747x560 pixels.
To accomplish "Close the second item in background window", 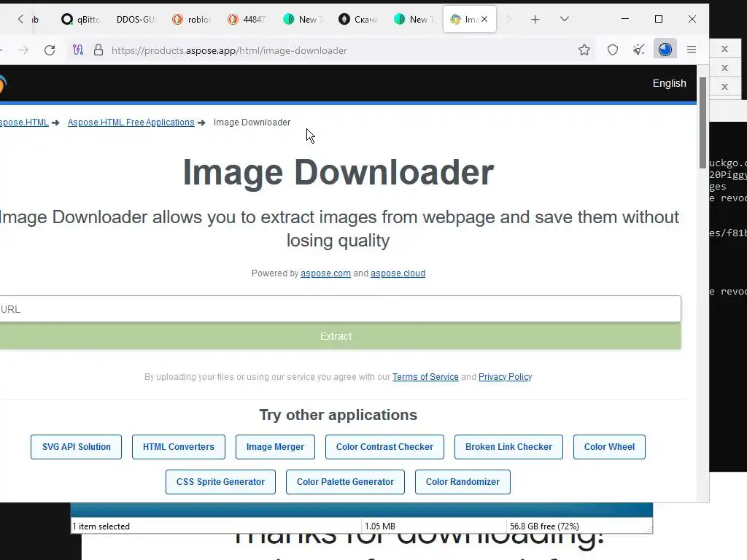I will 724,68.
